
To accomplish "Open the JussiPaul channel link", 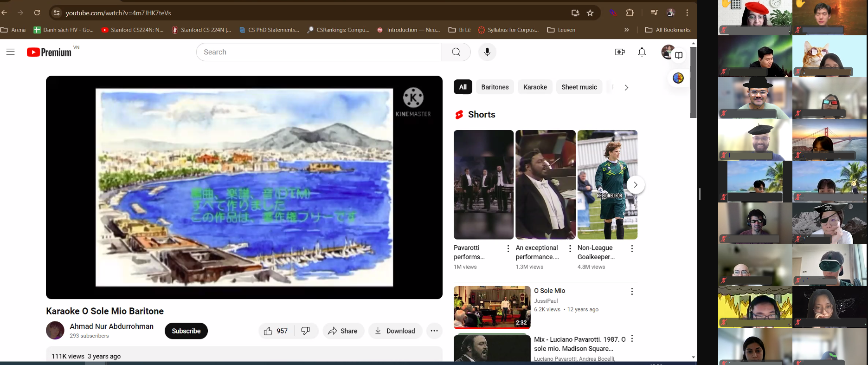I will [x=546, y=301].
